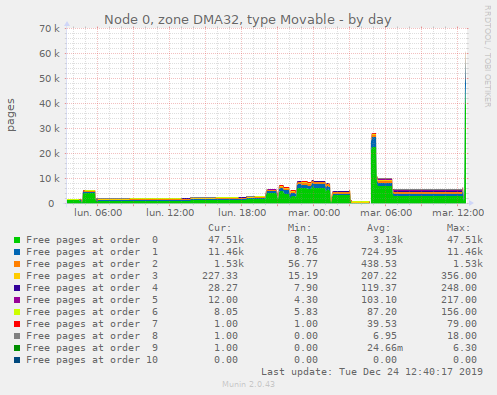The height and width of the screenshot is (395, 497).
Task: Click 'Free pages at order 0' label
Action: click(x=92, y=240)
